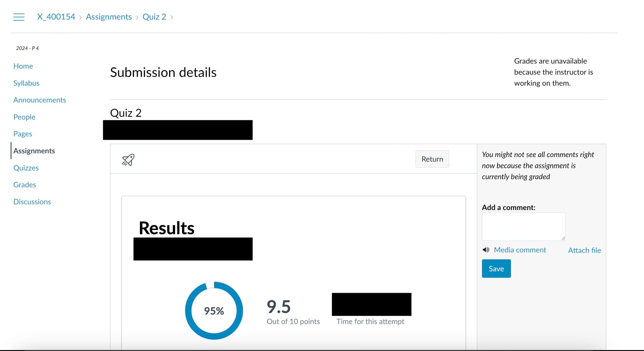
Task: Open Grades in sidebar
Action: (25, 185)
